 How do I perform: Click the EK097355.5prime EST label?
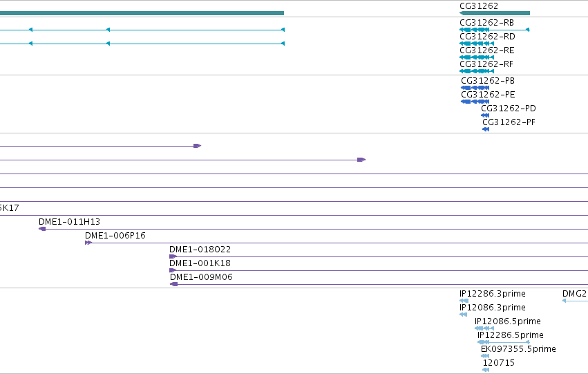[518, 349]
